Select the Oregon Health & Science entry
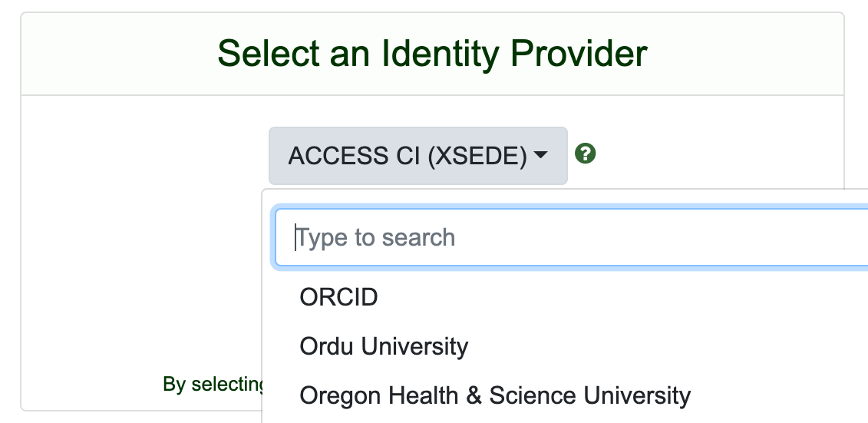The width and height of the screenshot is (868, 423). point(495,395)
